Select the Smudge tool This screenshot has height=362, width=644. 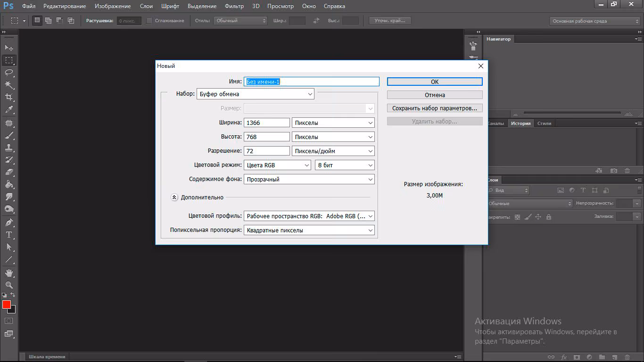tap(9, 197)
